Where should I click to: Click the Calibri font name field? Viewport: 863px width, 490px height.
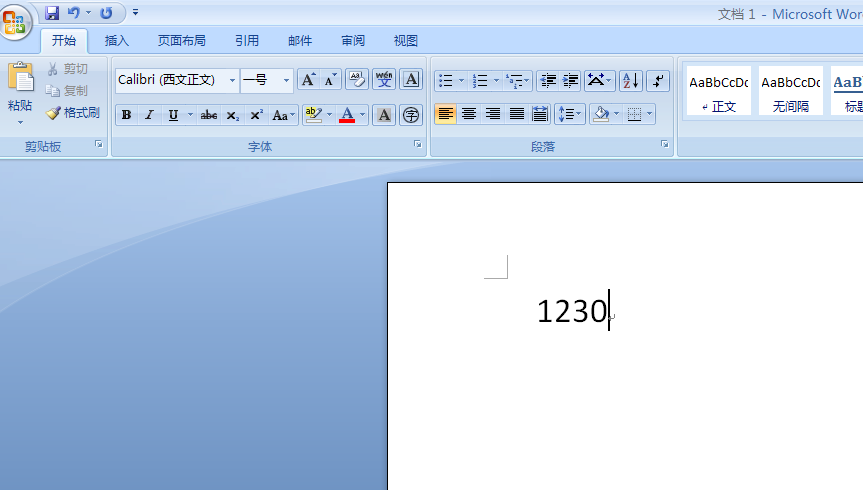[171, 80]
